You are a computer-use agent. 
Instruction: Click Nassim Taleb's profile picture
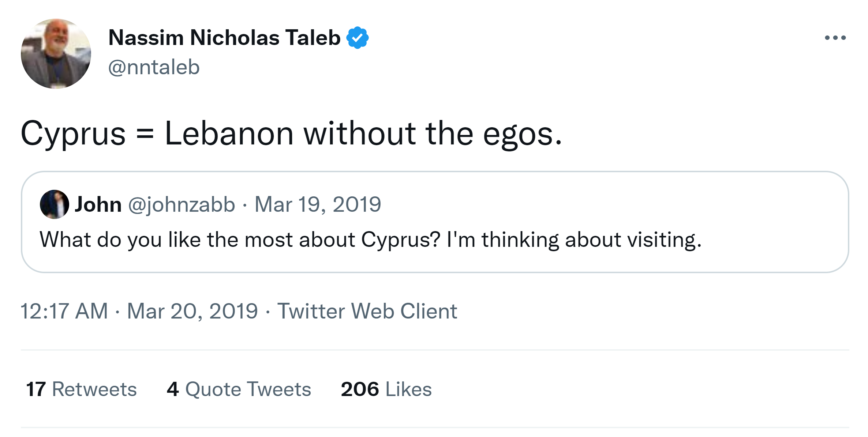pos(56,53)
